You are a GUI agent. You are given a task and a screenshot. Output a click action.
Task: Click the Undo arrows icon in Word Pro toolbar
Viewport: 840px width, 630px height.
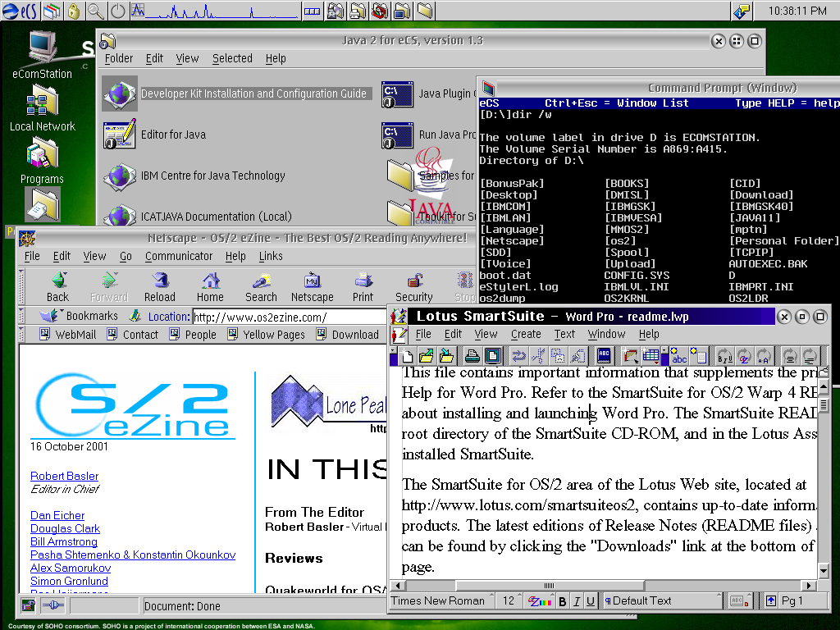click(518, 356)
